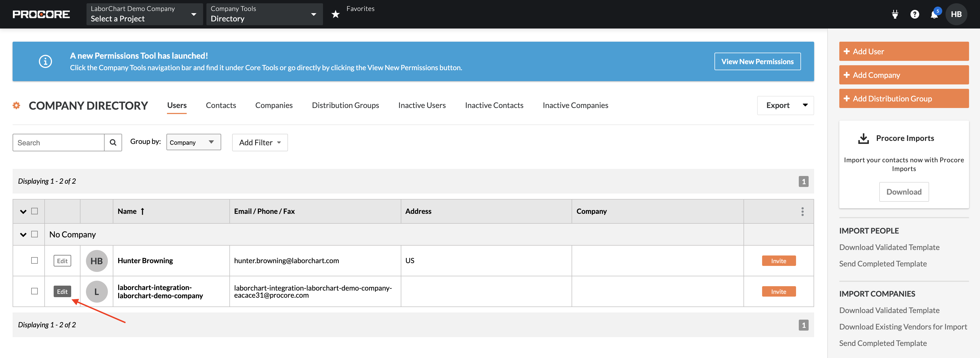
Task: Click the search magnifier icon
Action: tap(113, 143)
